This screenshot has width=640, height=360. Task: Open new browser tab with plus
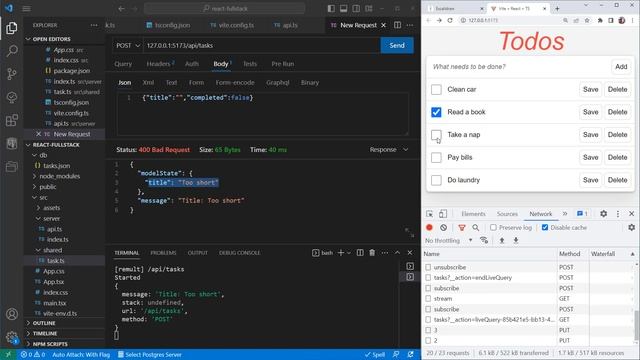pos(557,8)
